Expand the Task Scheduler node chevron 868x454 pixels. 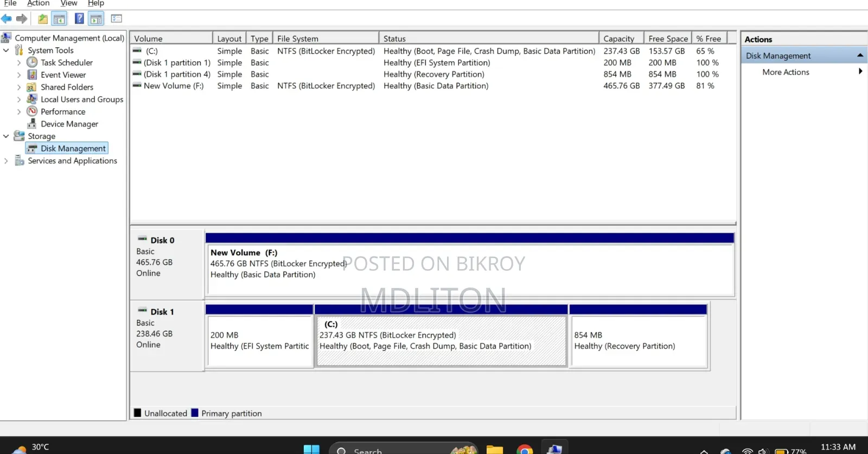pos(19,62)
